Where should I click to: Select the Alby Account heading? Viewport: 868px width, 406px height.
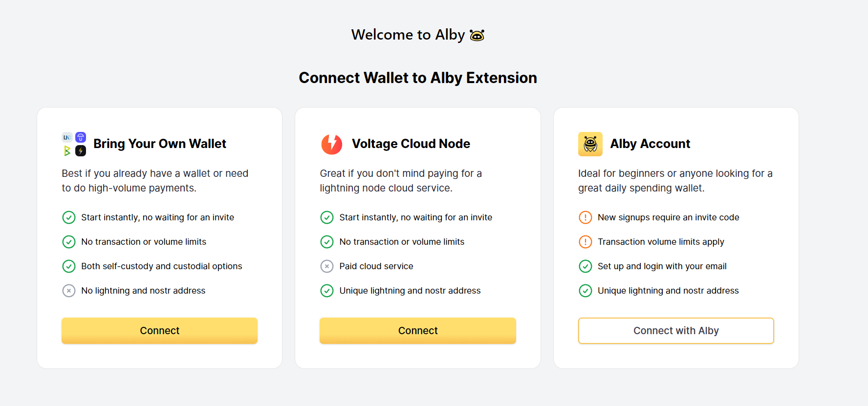650,144
